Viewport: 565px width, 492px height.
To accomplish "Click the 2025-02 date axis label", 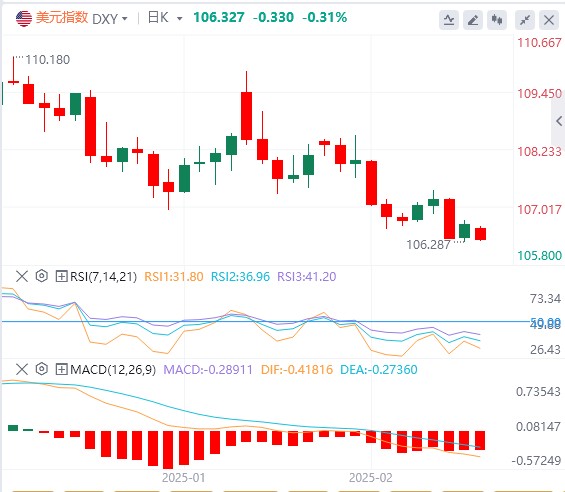I will point(370,478).
